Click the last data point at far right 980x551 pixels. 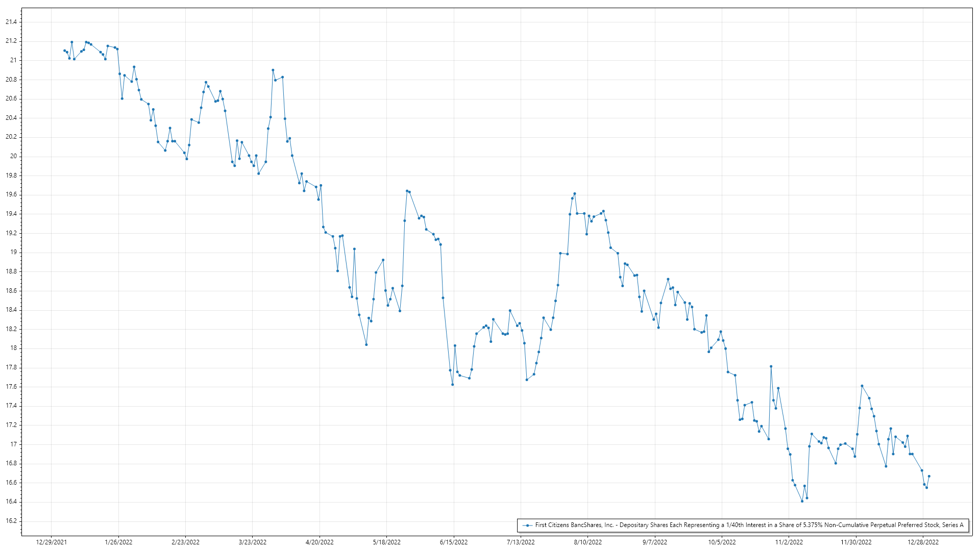[929, 476]
